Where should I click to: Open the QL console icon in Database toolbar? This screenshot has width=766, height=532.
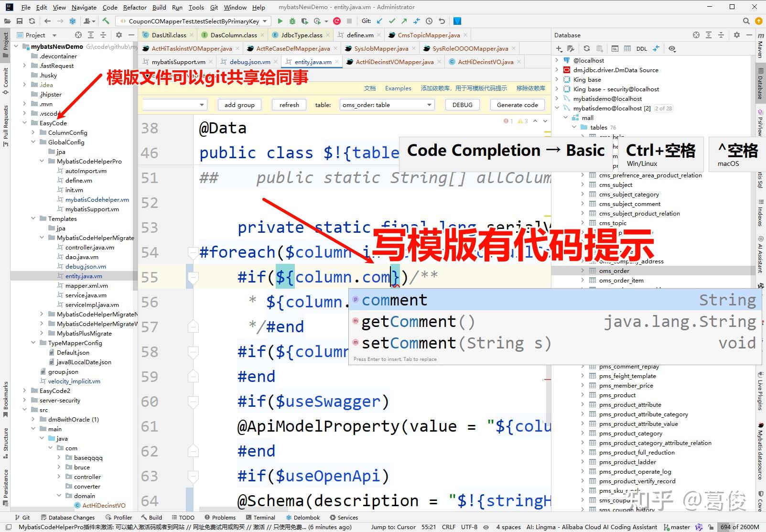click(615, 48)
